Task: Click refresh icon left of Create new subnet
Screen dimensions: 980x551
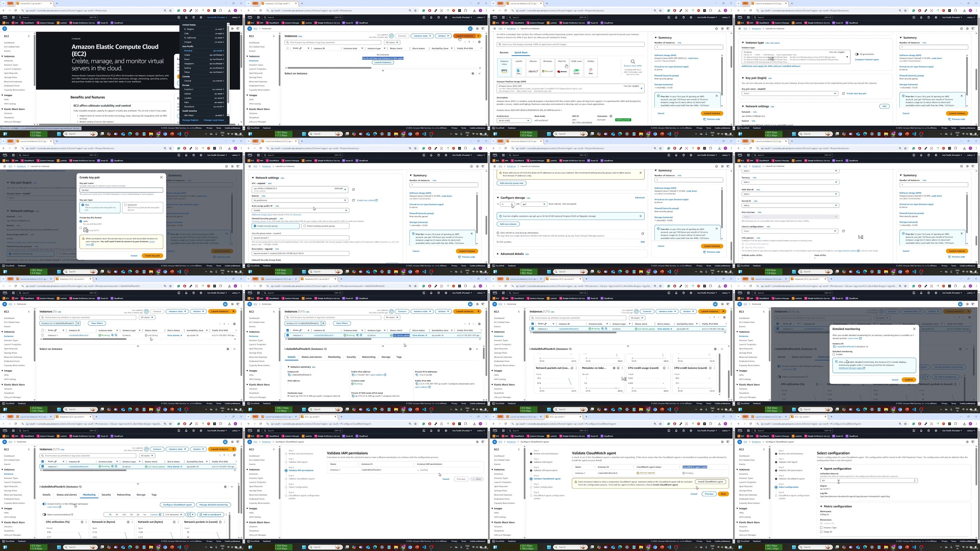Action: (x=353, y=201)
